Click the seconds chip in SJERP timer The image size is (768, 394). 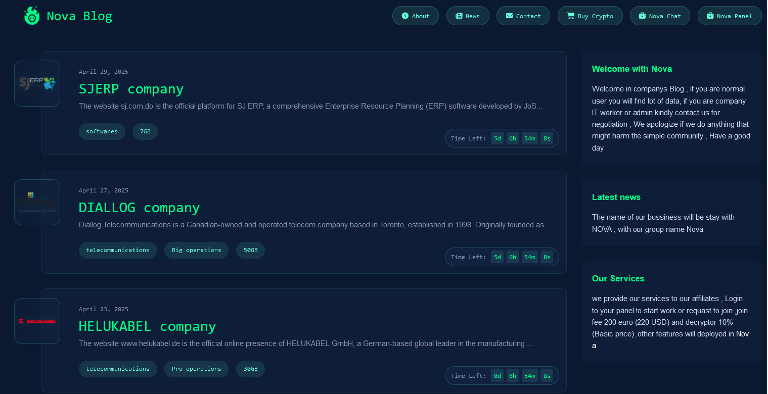547,139
